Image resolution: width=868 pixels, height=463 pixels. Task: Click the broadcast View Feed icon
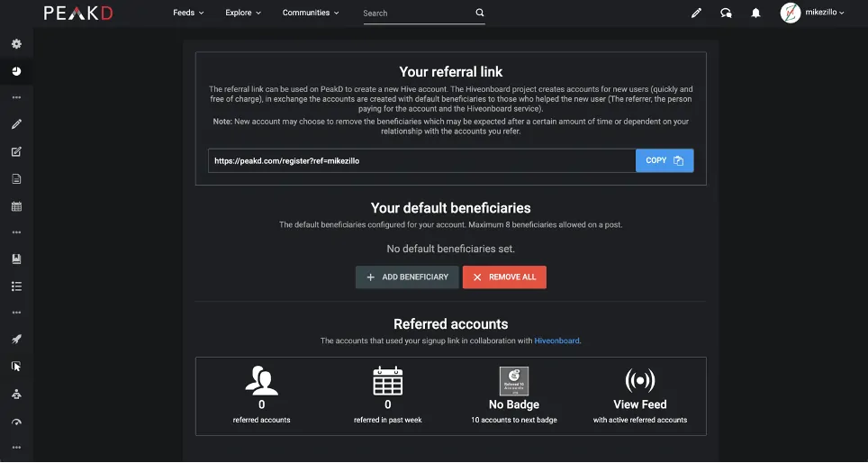tap(640, 380)
